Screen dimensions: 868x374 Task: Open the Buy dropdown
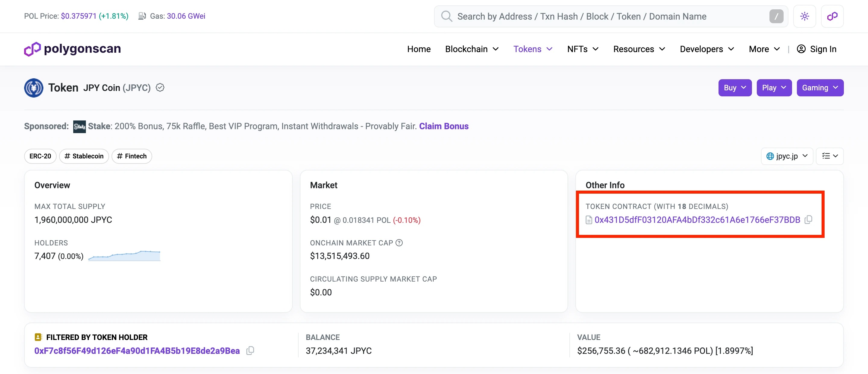(x=734, y=88)
